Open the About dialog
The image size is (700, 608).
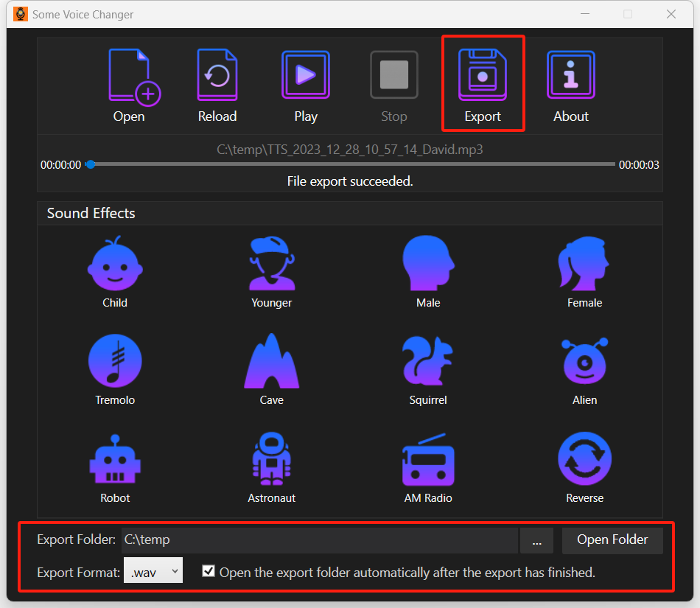pyautogui.click(x=571, y=85)
